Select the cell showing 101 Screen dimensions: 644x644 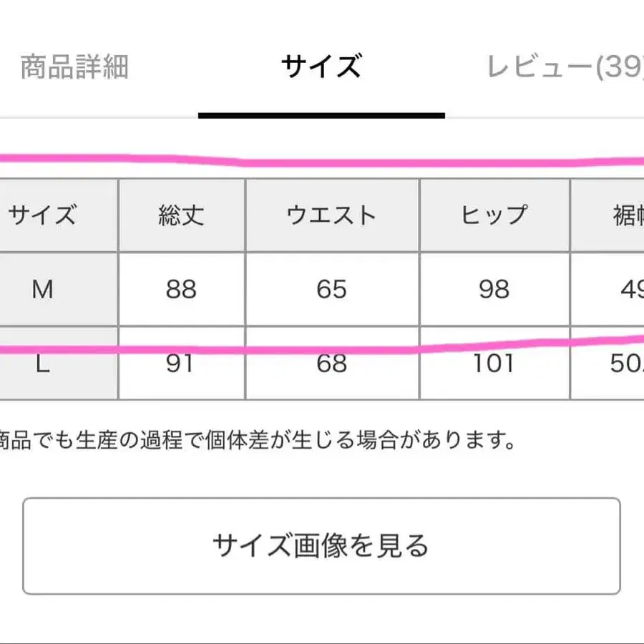[495, 365]
